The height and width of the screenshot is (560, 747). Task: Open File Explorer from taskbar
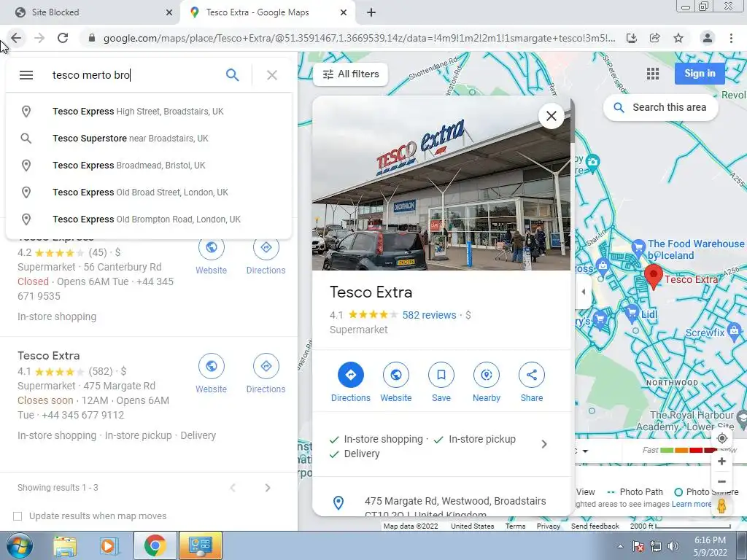tap(65, 545)
